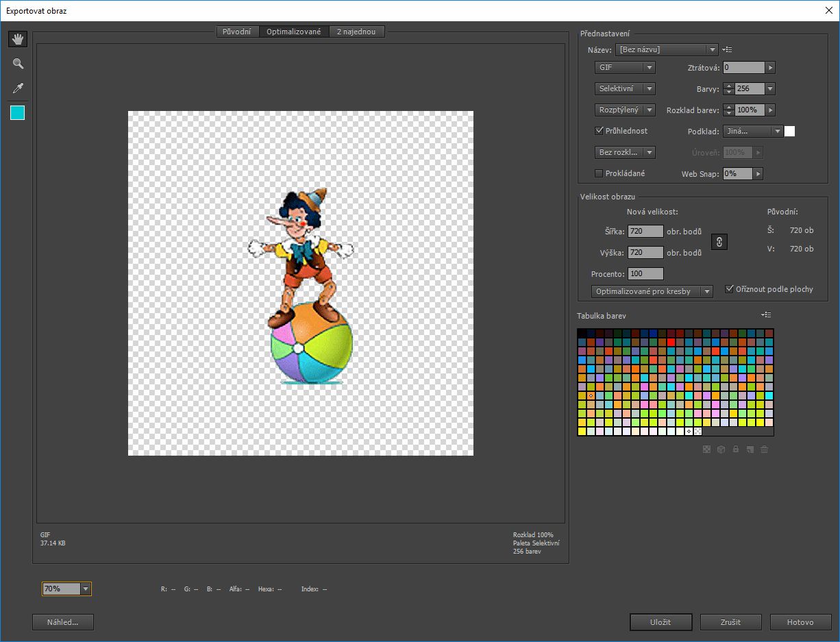Click the trash icon below color table
Screen dimensions: 840x642
[765, 449]
